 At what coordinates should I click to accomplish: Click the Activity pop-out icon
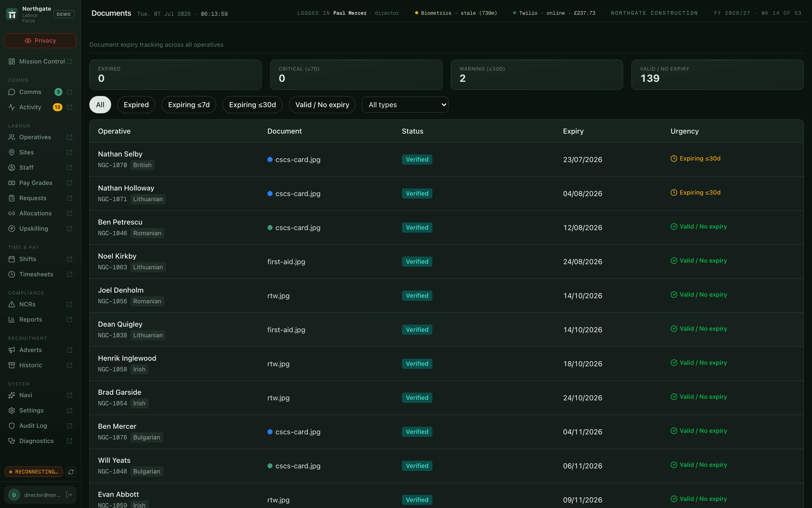point(70,107)
